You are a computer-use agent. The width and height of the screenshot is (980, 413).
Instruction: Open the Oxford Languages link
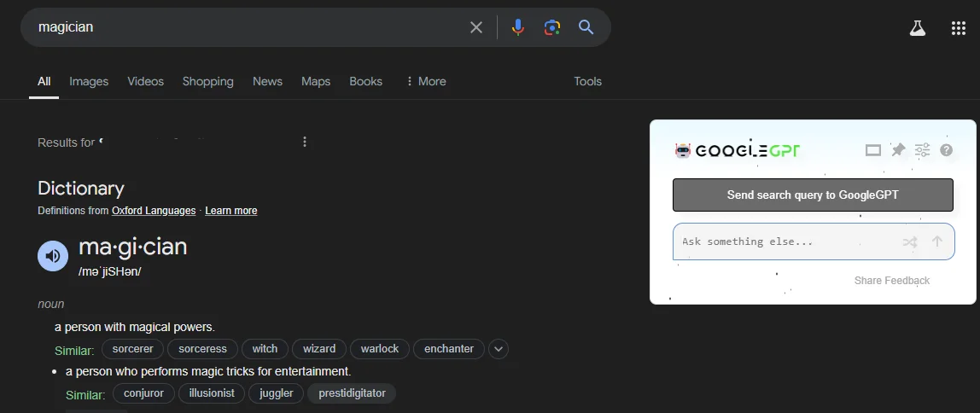pos(154,211)
